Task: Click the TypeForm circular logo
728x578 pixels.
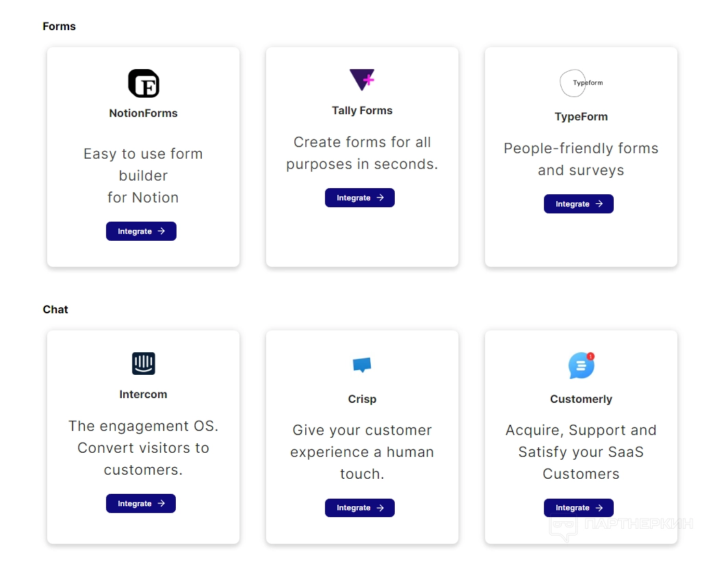Action: click(x=580, y=83)
